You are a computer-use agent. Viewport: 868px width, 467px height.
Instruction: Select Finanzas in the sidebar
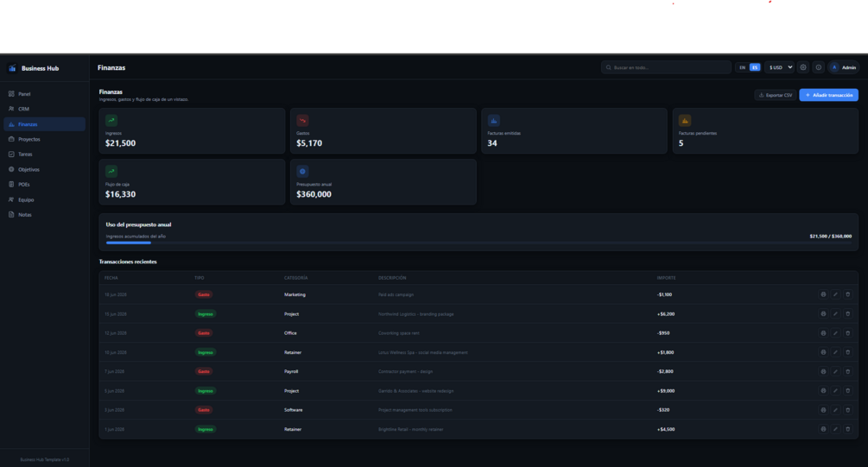44,124
